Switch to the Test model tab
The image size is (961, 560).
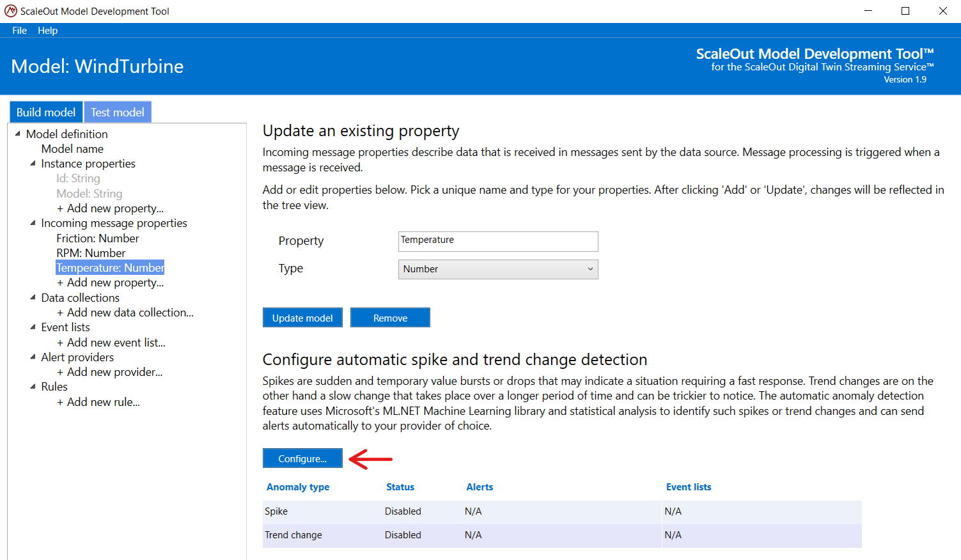[118, 112]
